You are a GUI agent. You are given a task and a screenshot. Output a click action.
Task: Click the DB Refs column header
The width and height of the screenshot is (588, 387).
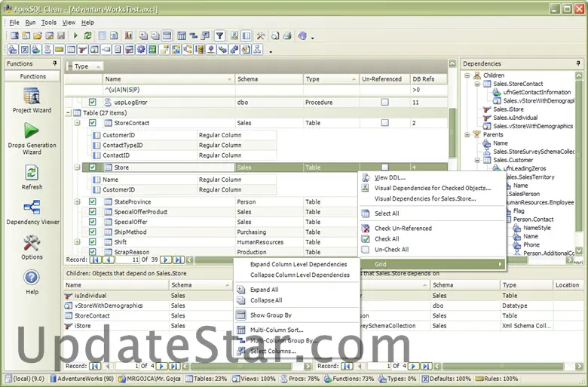[x=429, y=79]
